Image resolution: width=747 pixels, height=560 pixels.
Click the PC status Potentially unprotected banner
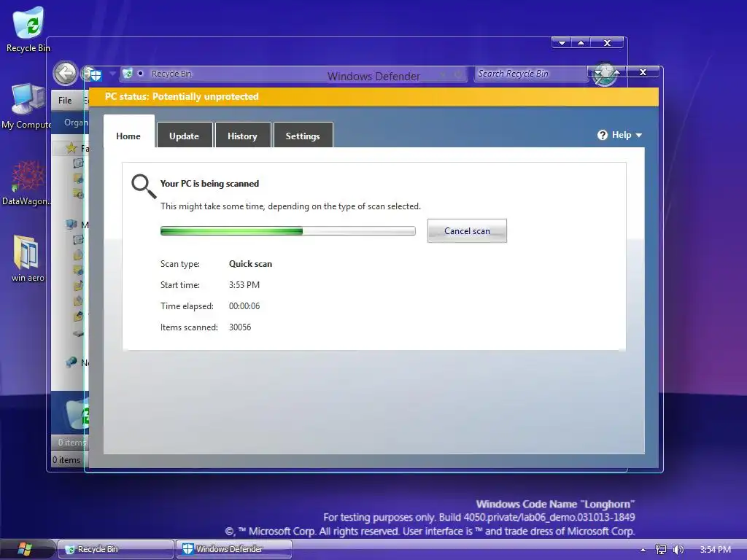(374, 97)
